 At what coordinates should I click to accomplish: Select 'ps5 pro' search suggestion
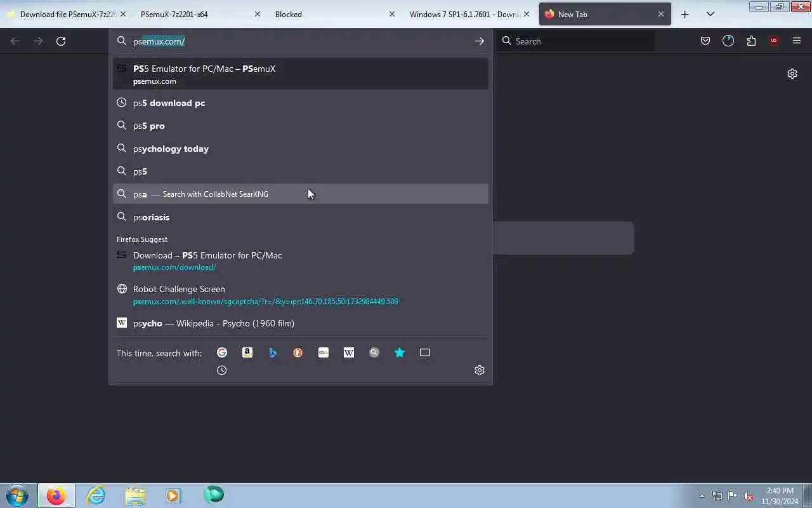[x=301, y=126]
